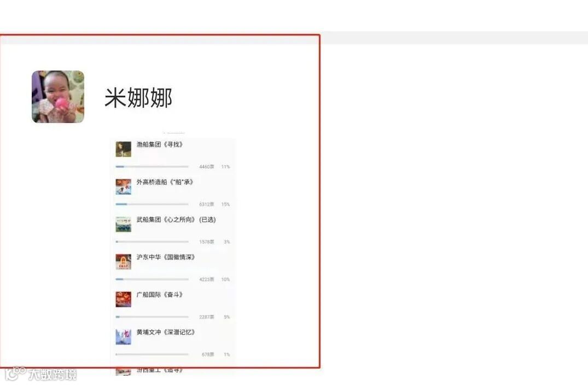Open the 外高桥造船 entry thumbnail
This screenshot has width=588, height=385.
[124, 186]
